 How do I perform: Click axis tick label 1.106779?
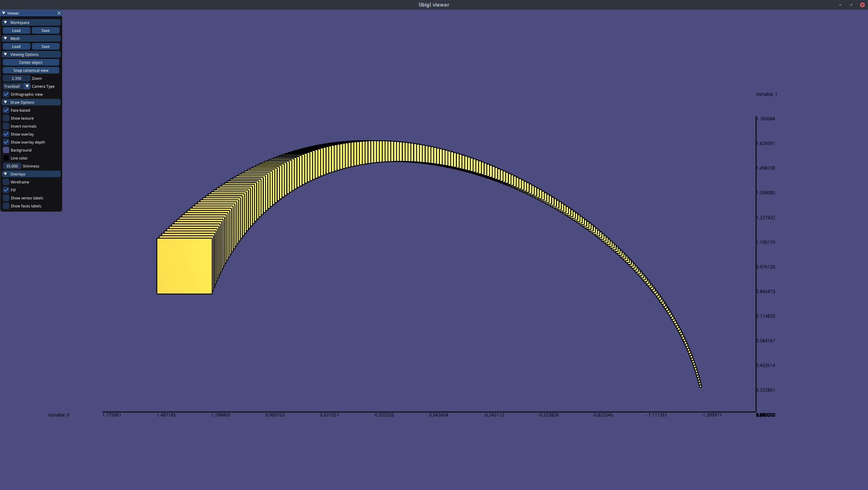(766, 242)
